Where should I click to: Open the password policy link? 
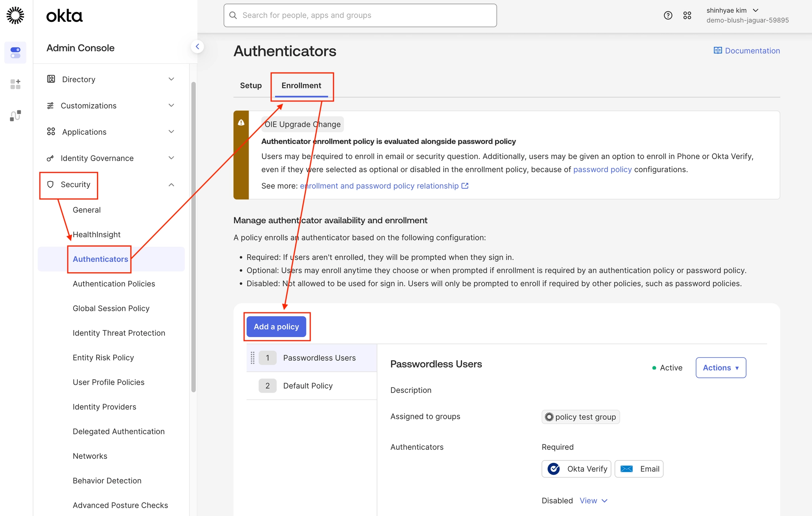[x=602, y=169]
